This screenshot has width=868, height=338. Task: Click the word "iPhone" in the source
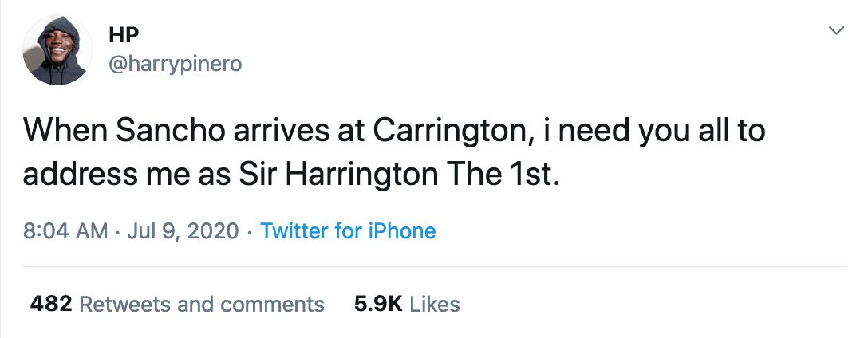[400, 231]
